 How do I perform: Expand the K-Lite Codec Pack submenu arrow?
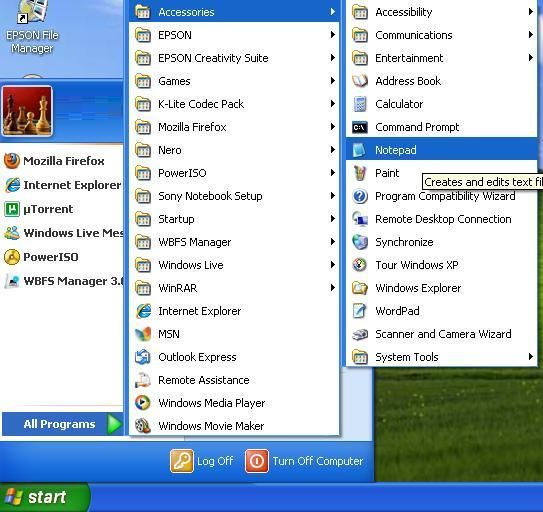[332, 104]
